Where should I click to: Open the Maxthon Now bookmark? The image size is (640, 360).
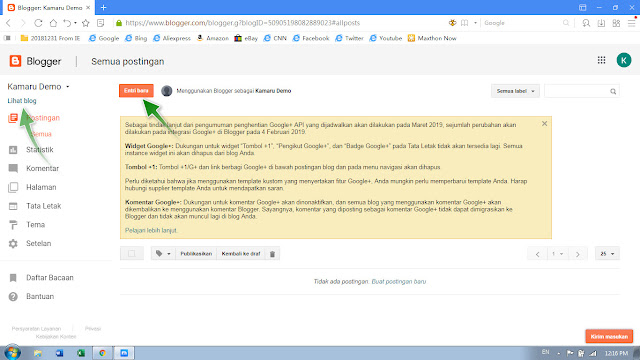(x=432, y=38)
